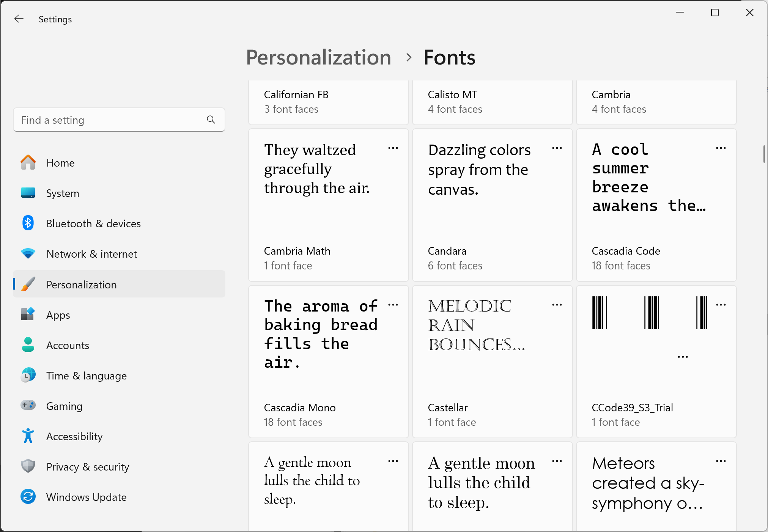Image resolution: width=768 pixels, height=532 pixels.
Task: Open Privacy & security settings
Action: tap(119, 467)
